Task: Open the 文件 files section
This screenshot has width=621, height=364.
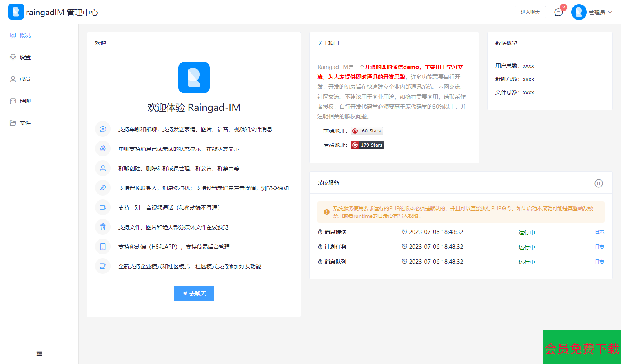Action: pyautogui.click(x=25, y=123)
